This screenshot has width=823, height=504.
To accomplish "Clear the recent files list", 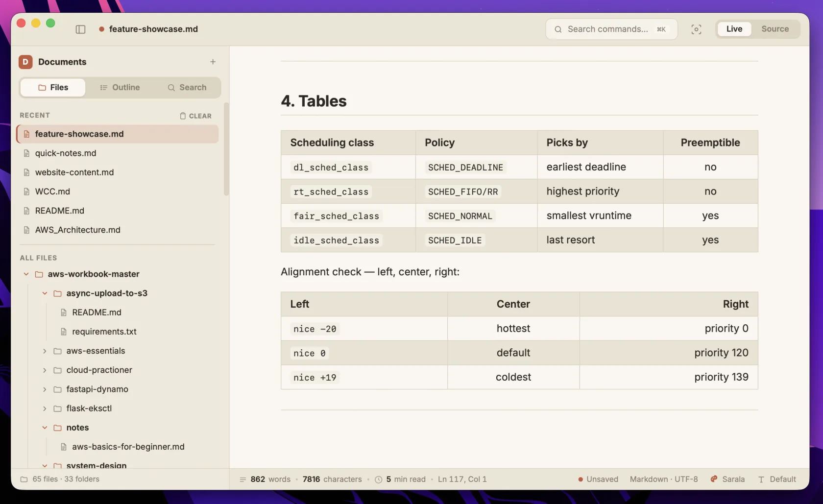I will coord(195,116).
